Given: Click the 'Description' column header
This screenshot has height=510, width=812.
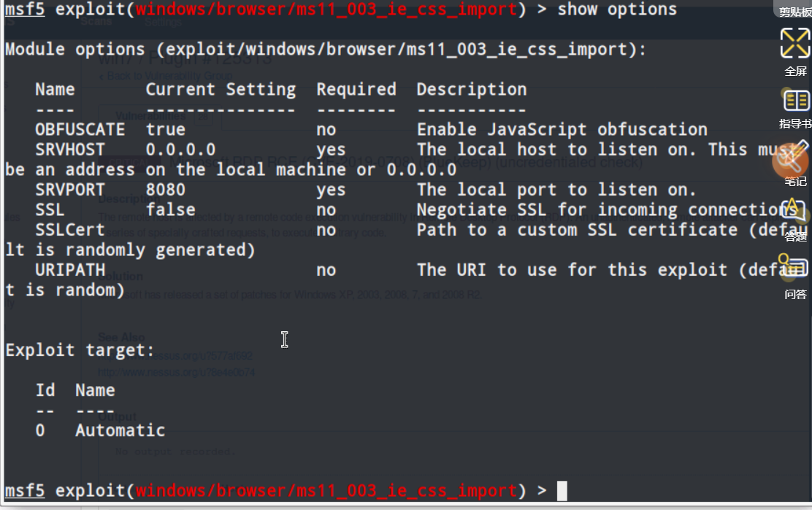Looking at the screenshot, I should click(x=472, y=90).
